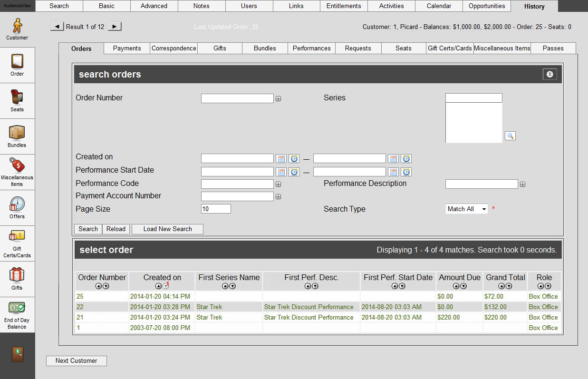This screenshot has height=379, width=588.
Task: Switch to the Correspondence tab
Action: (x=174, y=48)
